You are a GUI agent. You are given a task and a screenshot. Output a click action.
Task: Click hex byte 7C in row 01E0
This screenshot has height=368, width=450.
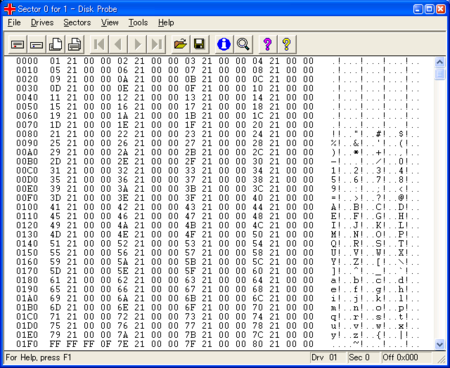click(257, 335)
